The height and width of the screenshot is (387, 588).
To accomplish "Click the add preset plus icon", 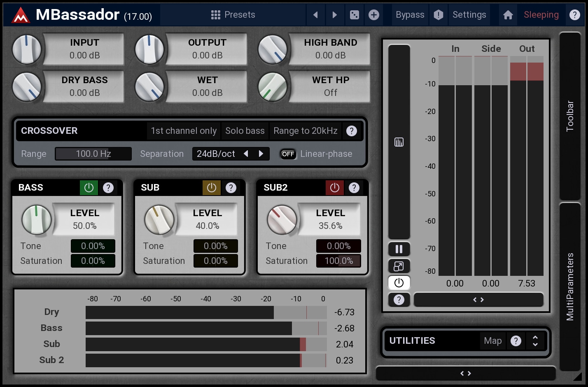I will [373, 15].
